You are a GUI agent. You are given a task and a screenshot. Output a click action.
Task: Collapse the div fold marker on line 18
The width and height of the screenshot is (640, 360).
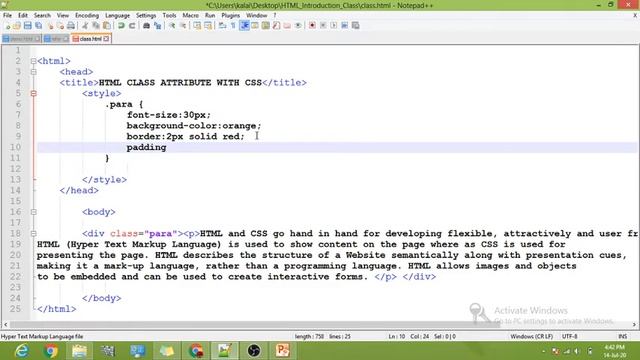[33, 234]
